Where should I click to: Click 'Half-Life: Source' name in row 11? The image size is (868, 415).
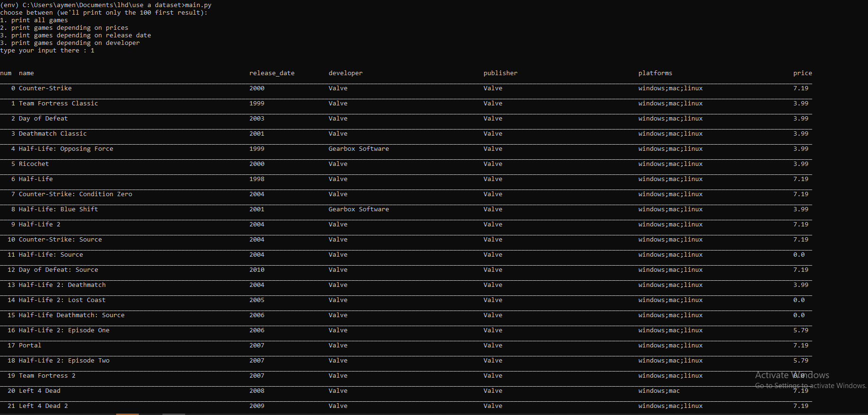click(x=51, y=255)
